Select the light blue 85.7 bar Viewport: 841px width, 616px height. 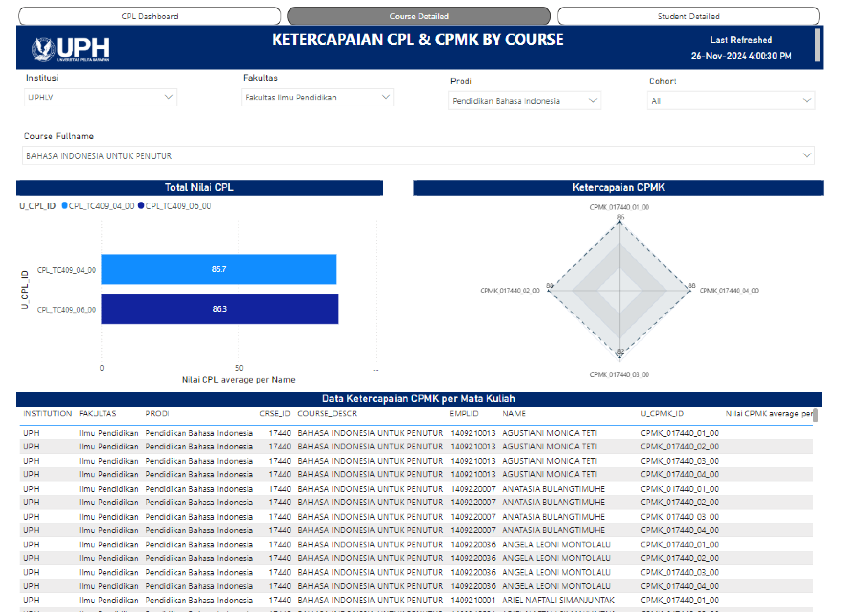[219, 269]
